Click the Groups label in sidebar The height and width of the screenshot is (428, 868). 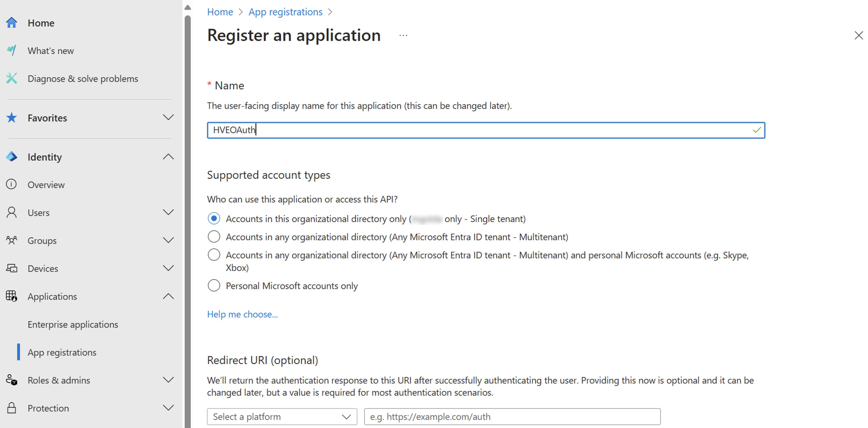tap(42, 241)
